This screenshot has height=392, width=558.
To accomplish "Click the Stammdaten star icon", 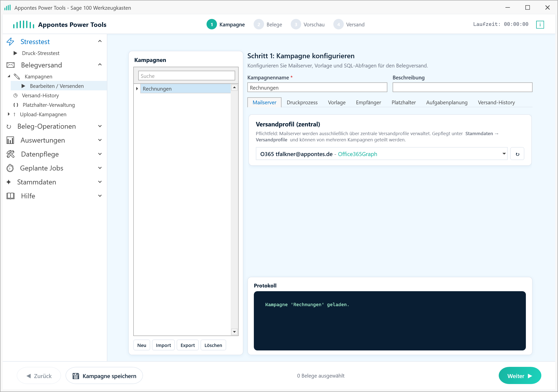I will click(x=9, y=182).
